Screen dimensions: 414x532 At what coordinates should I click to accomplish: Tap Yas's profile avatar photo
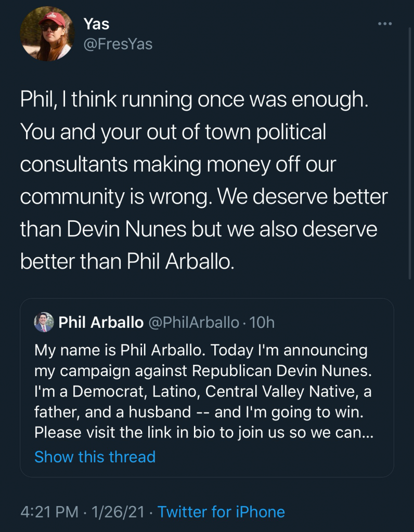47,34
